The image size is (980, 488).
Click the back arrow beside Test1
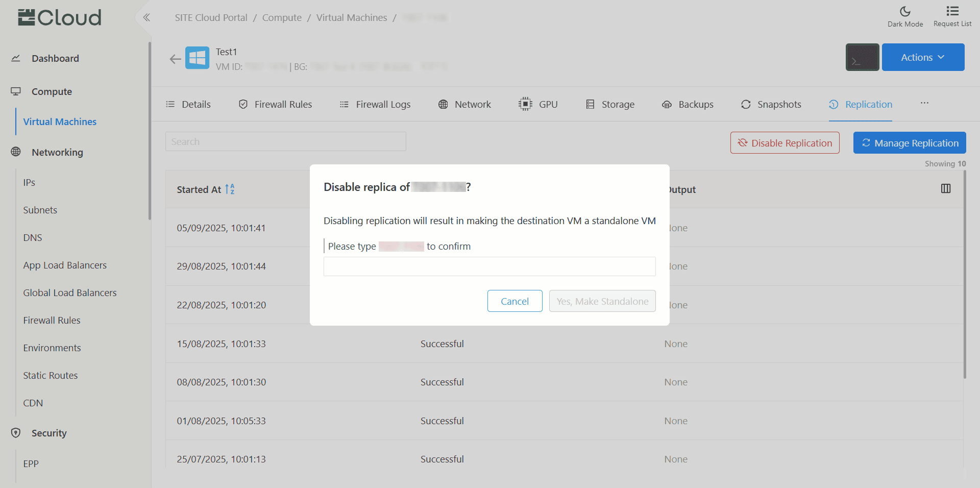pyautogui.click(x=175, y=59)
